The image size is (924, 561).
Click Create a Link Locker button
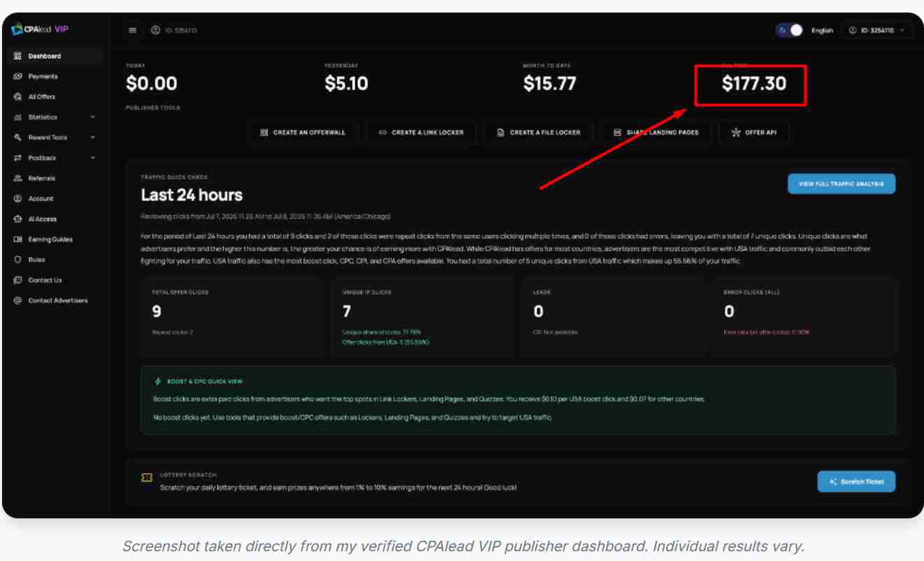pyautogui.click(x=421, y=132)
